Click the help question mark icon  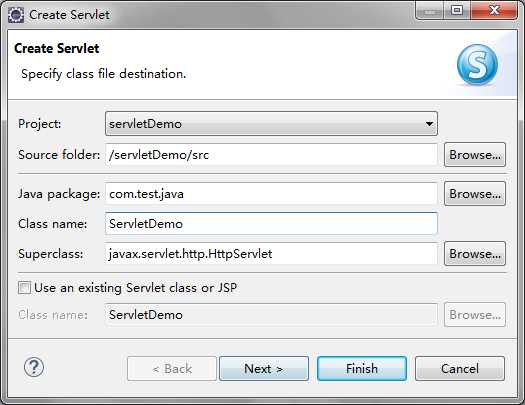click(34, 367)
